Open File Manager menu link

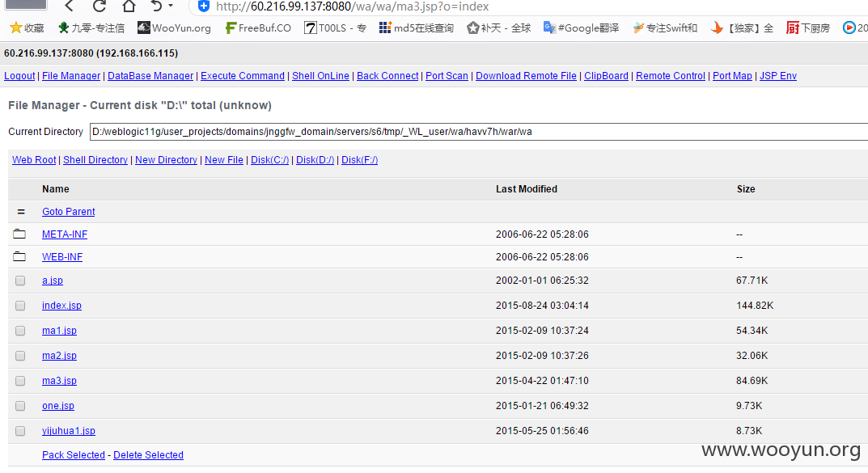[x=71, y=76]
